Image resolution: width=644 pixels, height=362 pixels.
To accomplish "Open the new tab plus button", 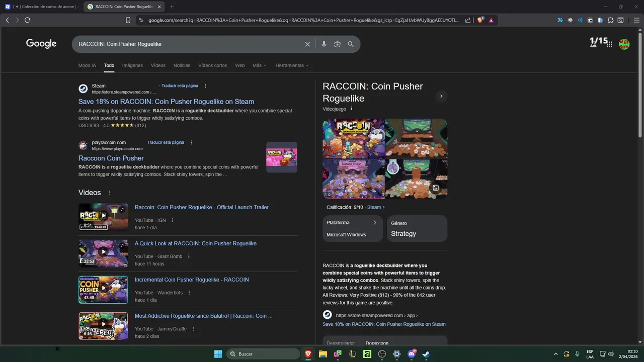I will 172,7.
